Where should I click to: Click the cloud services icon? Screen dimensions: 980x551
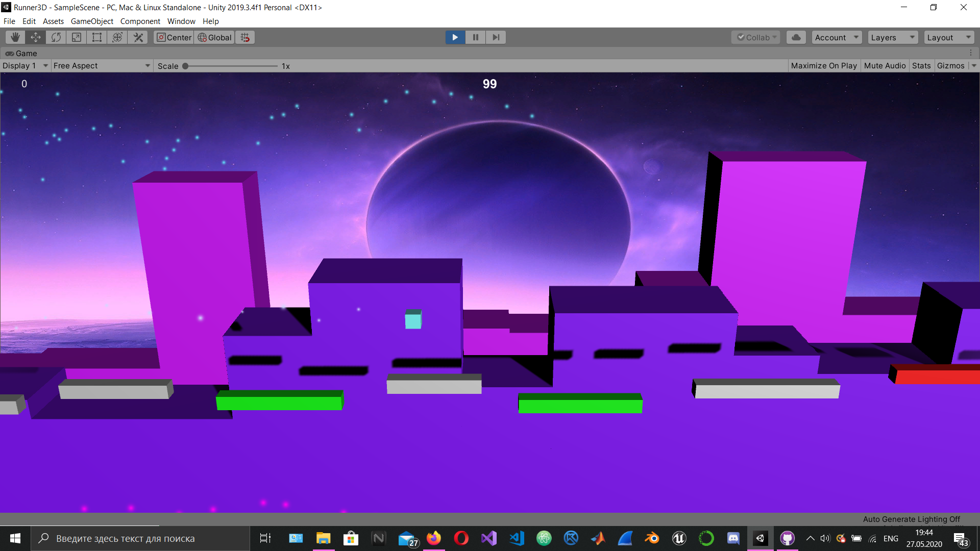click(x=796, y=37)
